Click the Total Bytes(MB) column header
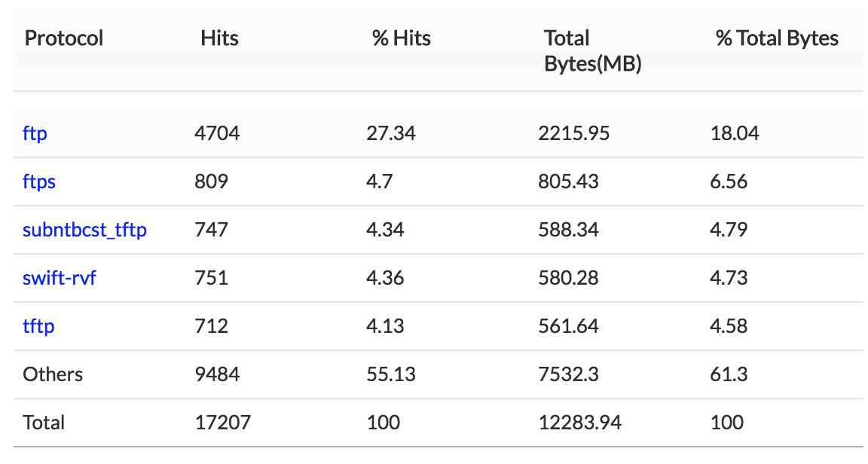868x464 pixels. click(x=592, y=51)
